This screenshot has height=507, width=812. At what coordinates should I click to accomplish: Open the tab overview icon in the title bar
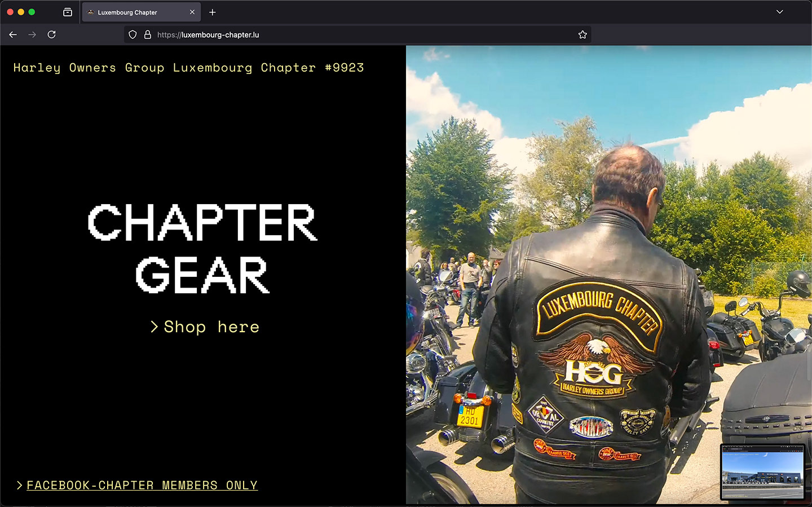pos(68,12)
